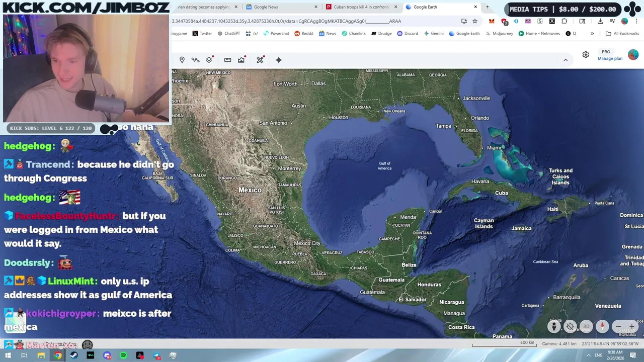Click the browser address bar URL
The width and height of the screenshot is (644, 362).
tap(286, 21)
